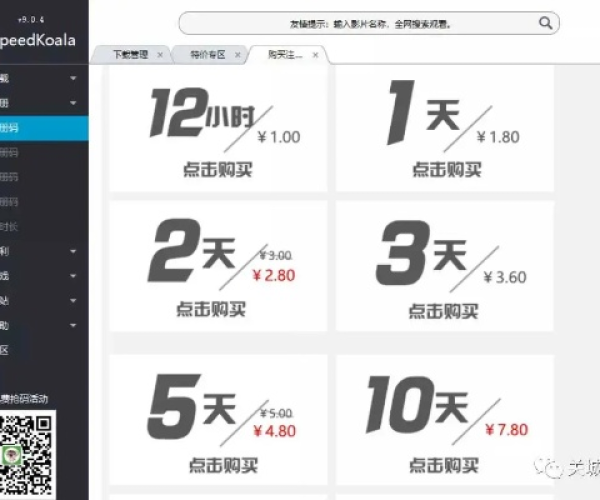The width and height of the screenshot is (600, 500).
Task: Expand the sidebar arrow on the 册 row
Action: 73,103
